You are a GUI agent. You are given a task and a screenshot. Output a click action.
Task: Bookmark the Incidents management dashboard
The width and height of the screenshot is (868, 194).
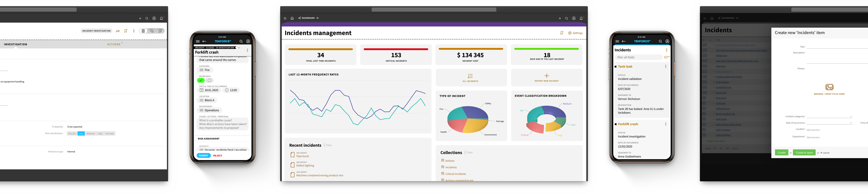click(x=562, y=33)
